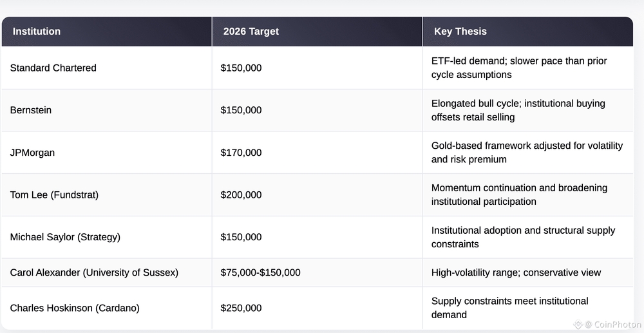
Task: Select Tom Lee's $200,000 target
Action: (241, 195)
